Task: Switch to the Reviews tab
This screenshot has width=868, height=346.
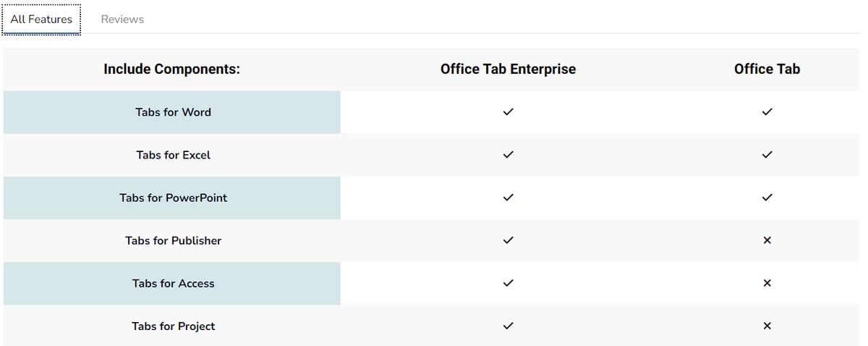Action: pos(122,20)
